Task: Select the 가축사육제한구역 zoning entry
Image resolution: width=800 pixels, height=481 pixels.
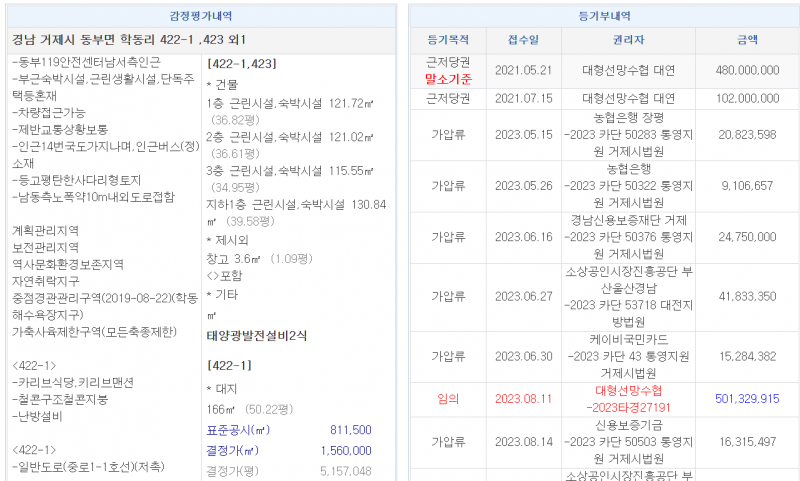Action: (x=95, y=332)
